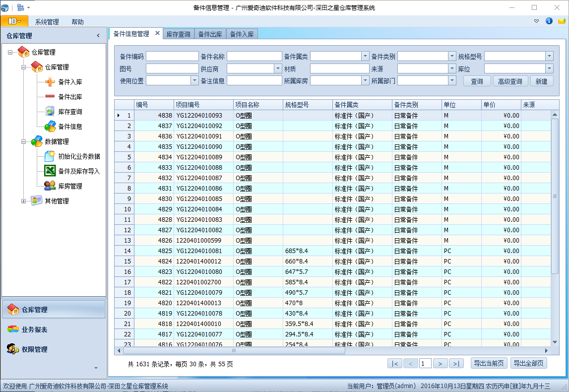Collapse the 数据管理 tree node
This screenshot has height=392, width=569.
tap(24, 141)
